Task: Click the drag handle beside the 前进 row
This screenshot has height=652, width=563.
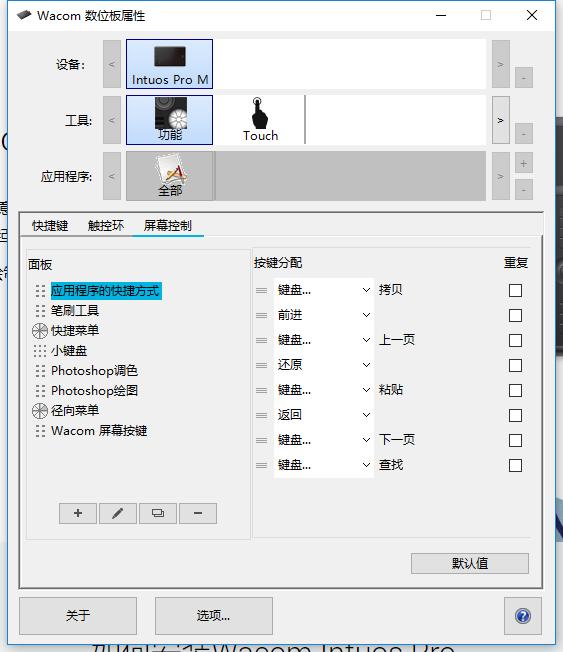Action: coord(262,315)
